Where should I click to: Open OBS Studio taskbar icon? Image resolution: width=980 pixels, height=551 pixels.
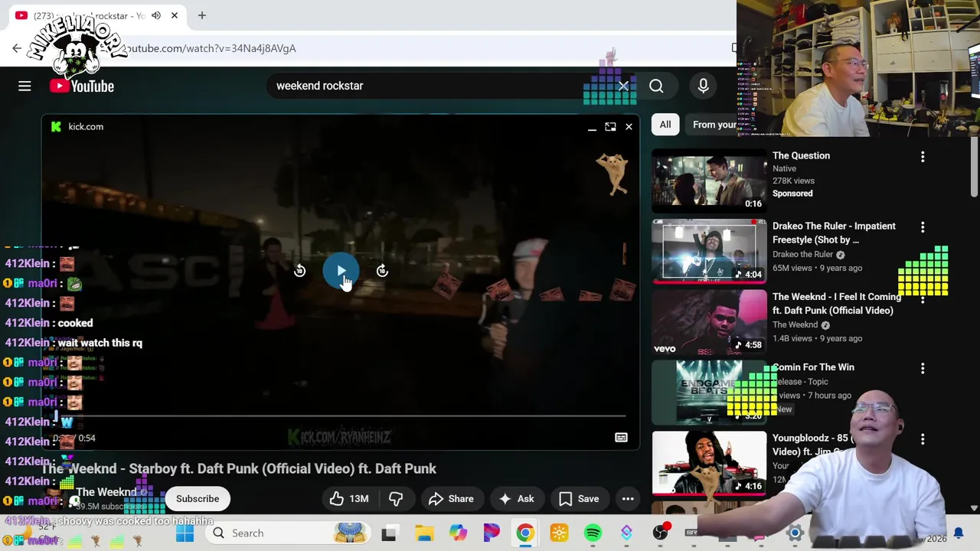(660, 533)
